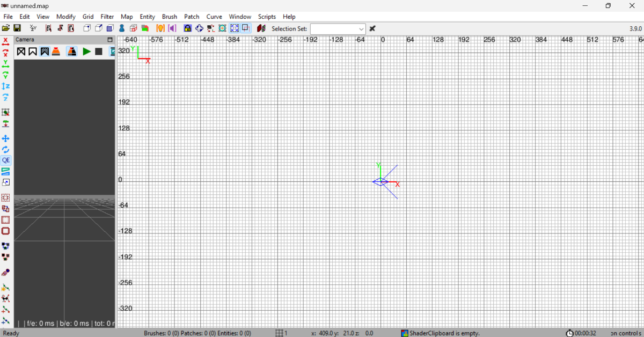Viewport: 644px width, 337px height.
Task: Open the Curve menu
Action: pyautogui.click(x=214, y=17)
